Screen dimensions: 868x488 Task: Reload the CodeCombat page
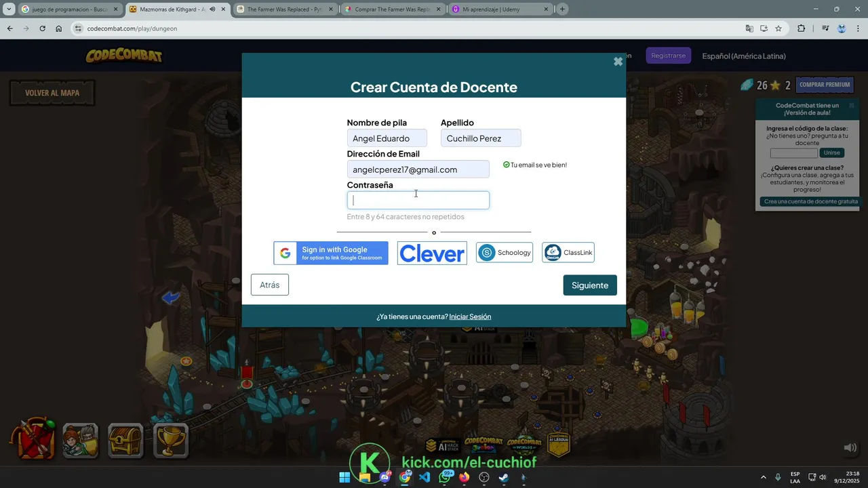[x=42, y=28]
